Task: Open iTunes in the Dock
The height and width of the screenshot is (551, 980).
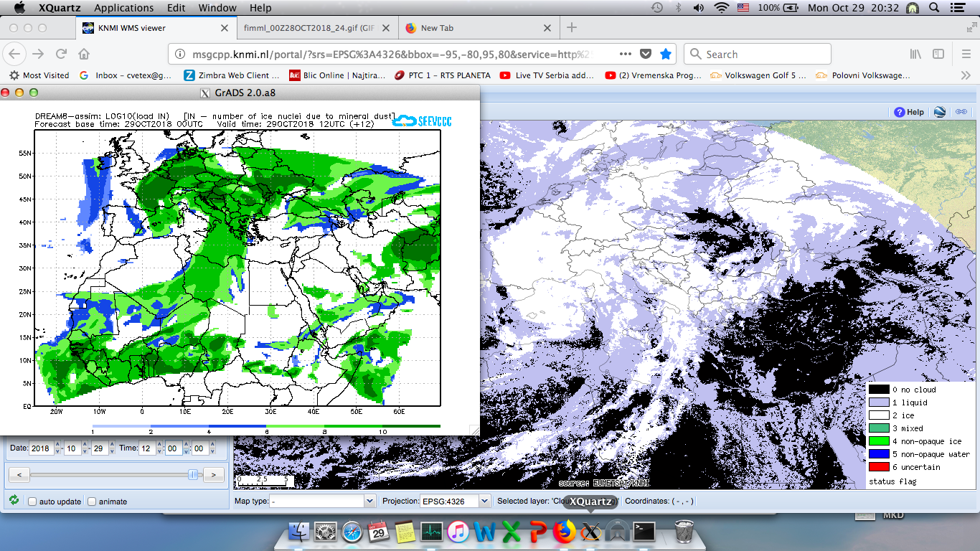Action: 458,532
